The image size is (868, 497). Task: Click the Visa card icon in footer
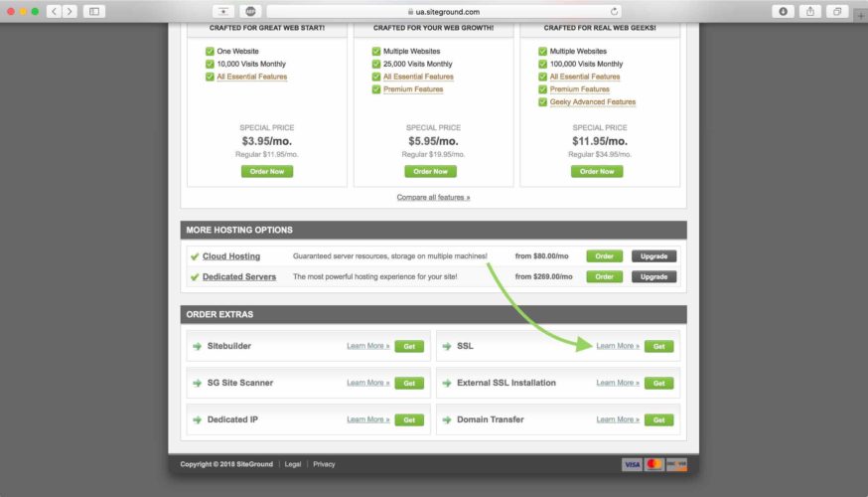coord(632,464)
